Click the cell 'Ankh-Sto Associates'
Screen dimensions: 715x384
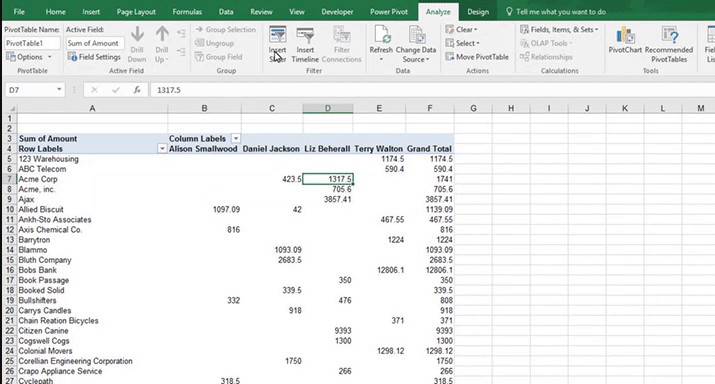coord(92,219)
